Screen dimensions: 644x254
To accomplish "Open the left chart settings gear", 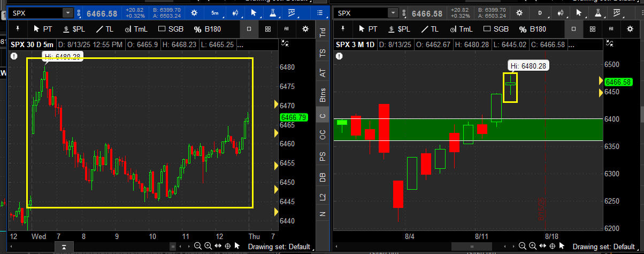I will click(x=194, y=12).
